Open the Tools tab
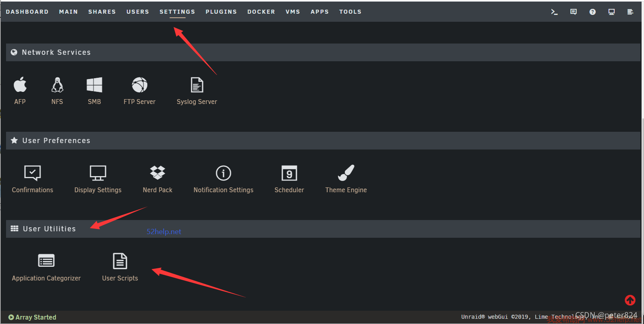 tap(350, 12)
